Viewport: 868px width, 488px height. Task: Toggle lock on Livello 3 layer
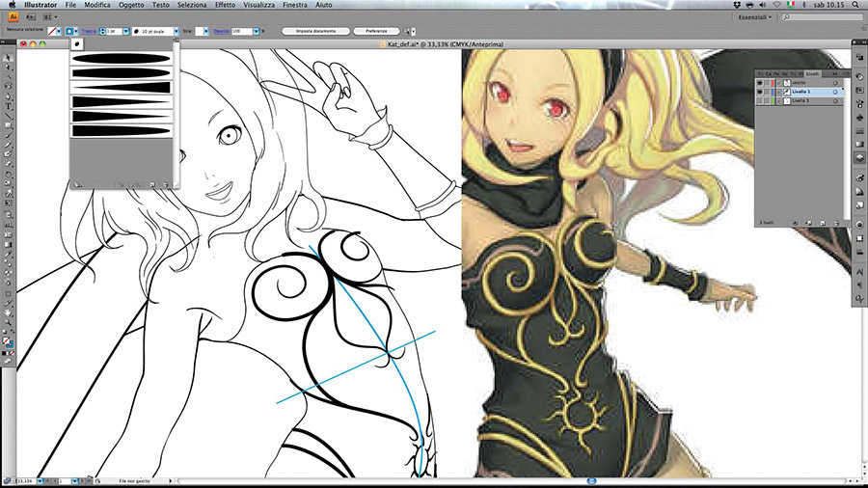[x=767, y=101]
